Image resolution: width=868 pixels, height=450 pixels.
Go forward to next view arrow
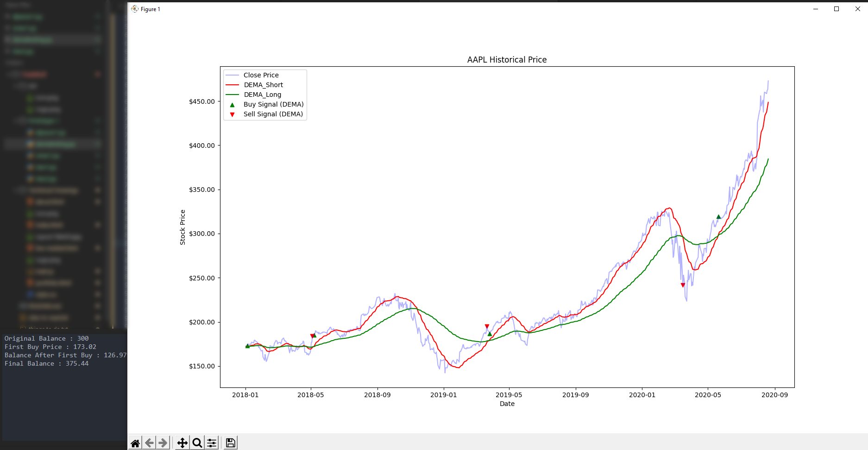[163, 443]
